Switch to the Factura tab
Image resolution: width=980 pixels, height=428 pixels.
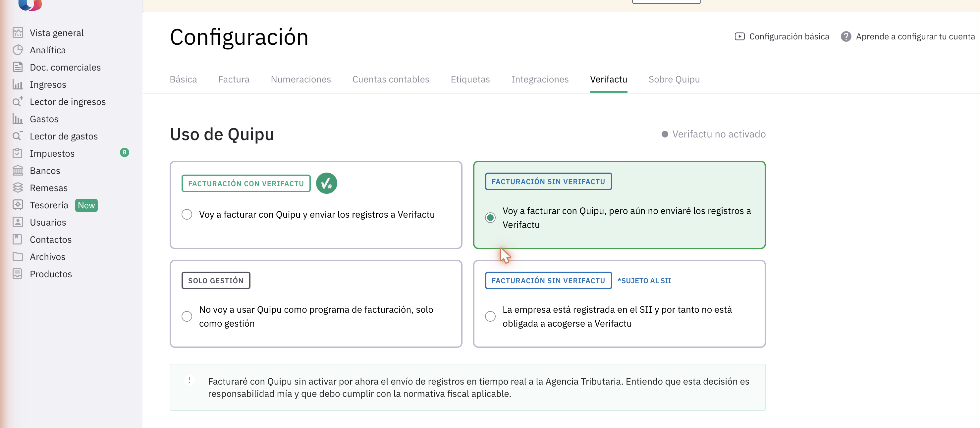[x=234, y=80]
